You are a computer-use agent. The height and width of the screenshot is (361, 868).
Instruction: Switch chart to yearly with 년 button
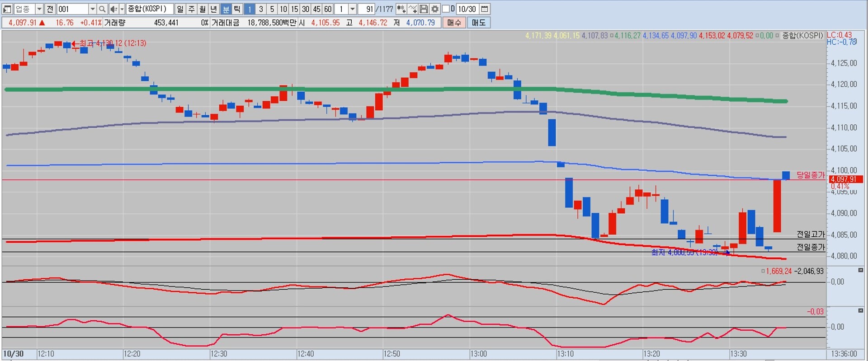214,9
